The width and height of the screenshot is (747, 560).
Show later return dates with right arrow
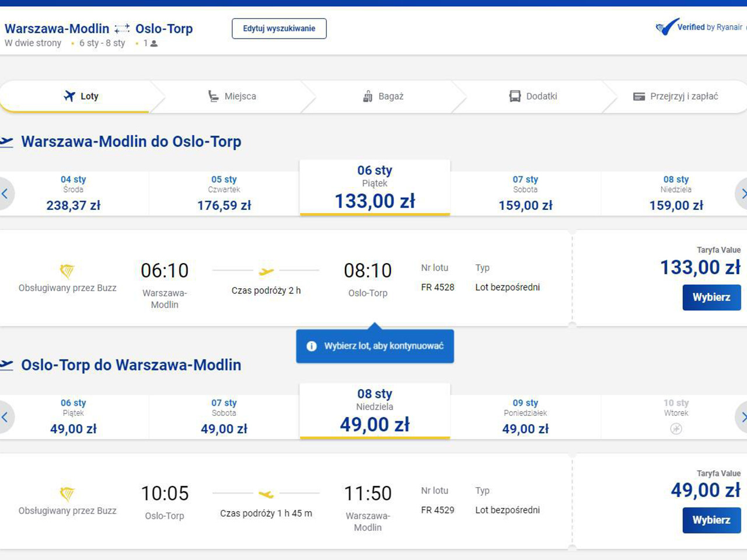(x=742, y=417)
